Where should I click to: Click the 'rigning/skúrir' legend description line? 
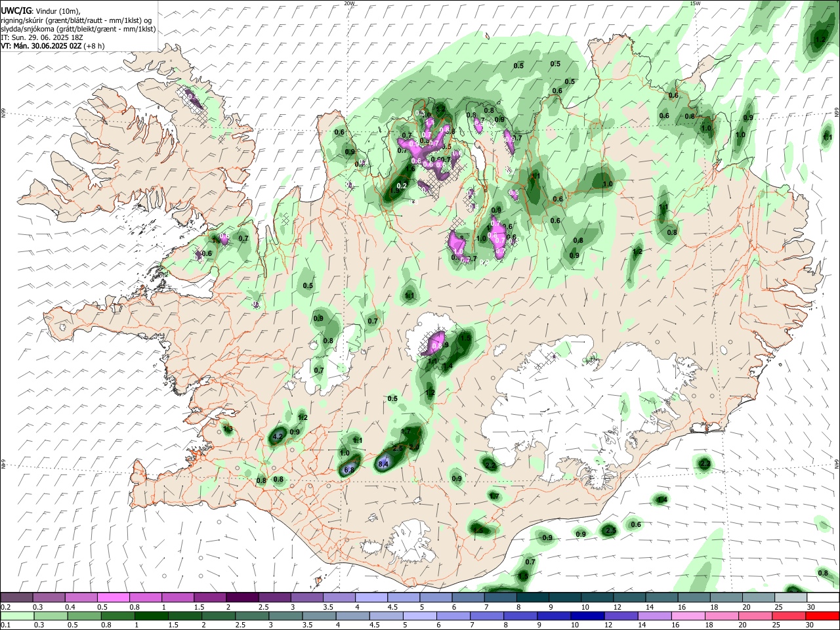(77, 20)
